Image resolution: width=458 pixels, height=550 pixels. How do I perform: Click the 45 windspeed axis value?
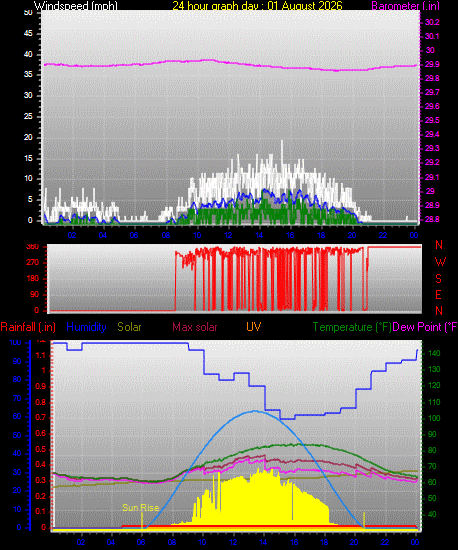28,34
